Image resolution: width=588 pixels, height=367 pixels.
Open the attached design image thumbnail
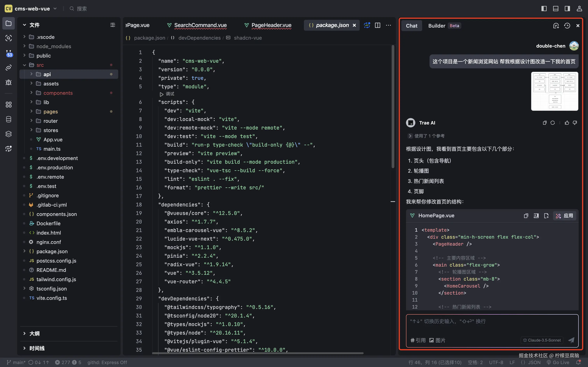tap(555, 91)
